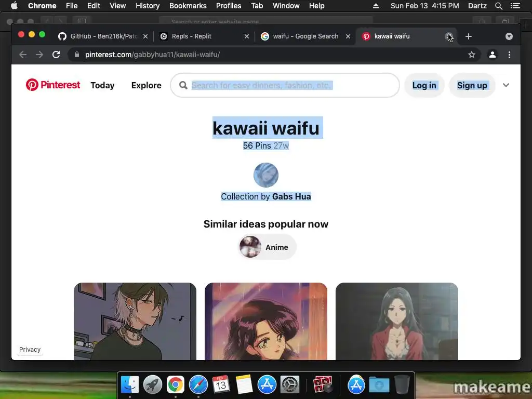Click the Chrome forward arrow
This screenshot has height=399, width=532.
[x=39, y=55]
